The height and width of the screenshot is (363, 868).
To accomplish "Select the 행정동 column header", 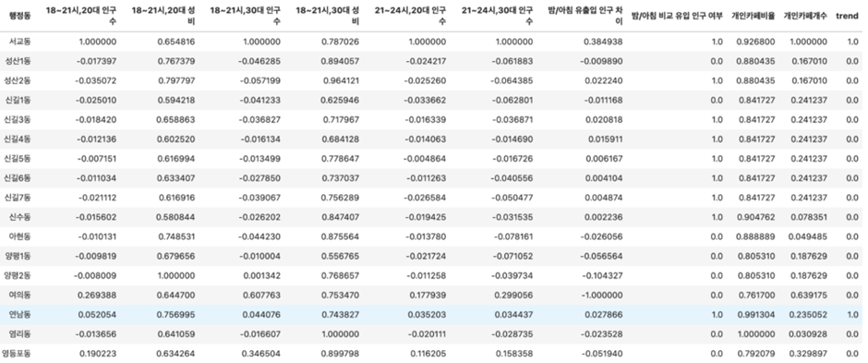I will click(20, 17).
